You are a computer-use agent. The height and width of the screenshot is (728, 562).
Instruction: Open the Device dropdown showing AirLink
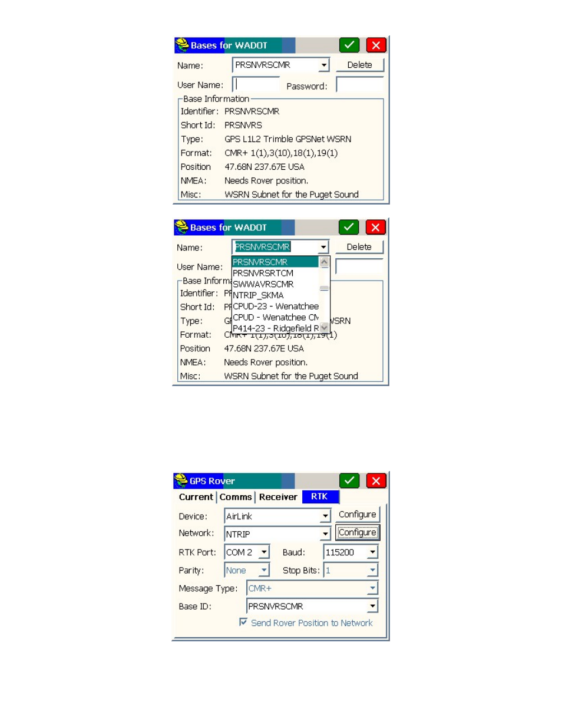[325, 516]
